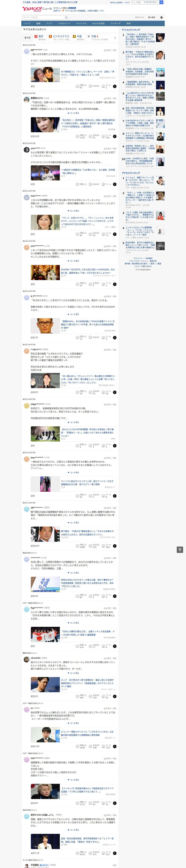Image resolution: width=186 pixels, height=868 pixels.
Task: Click X share icon on mbg's comment
Action: [115, 446]
